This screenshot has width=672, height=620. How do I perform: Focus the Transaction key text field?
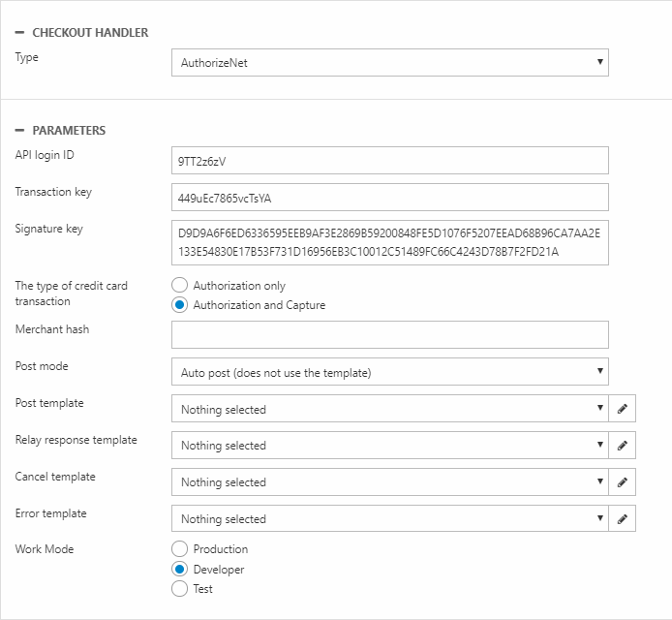(389, 198)
